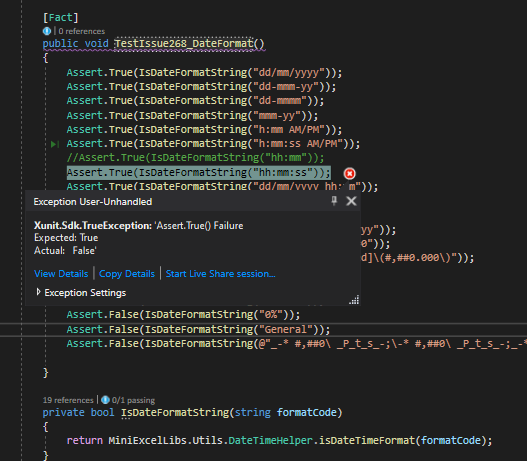
Task: Close the Exception User-Unhandled popup
Action: click(351, 201)
